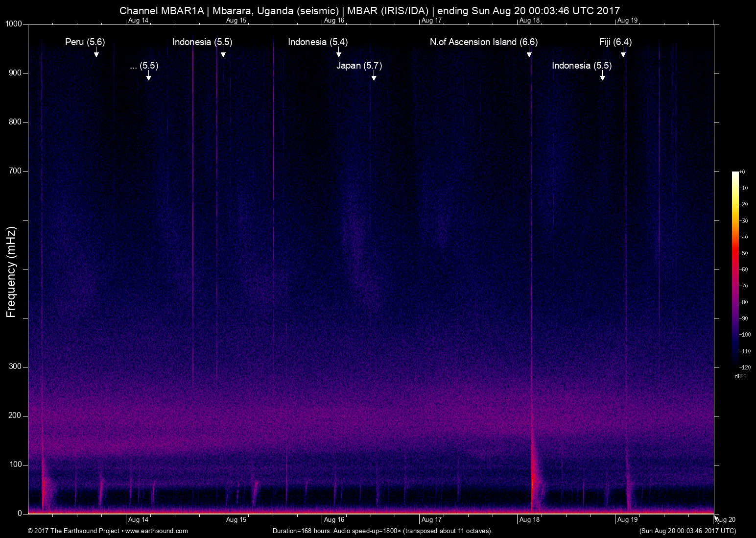The width and height of the screenshot is (756, 538).
Task: Select the Peru (5.6) event label
Action: [x=85, y=42]
